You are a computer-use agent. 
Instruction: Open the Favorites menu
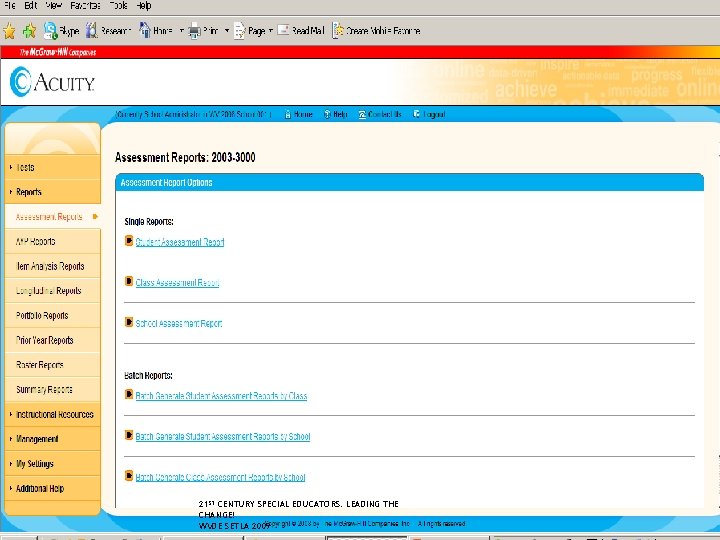[x=85, y=6]
